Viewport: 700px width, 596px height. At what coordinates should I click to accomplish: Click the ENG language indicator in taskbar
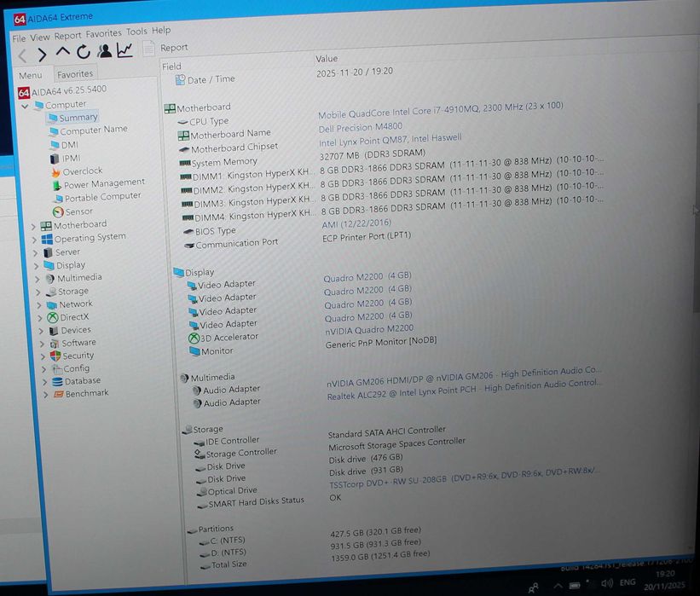point(628,582)
